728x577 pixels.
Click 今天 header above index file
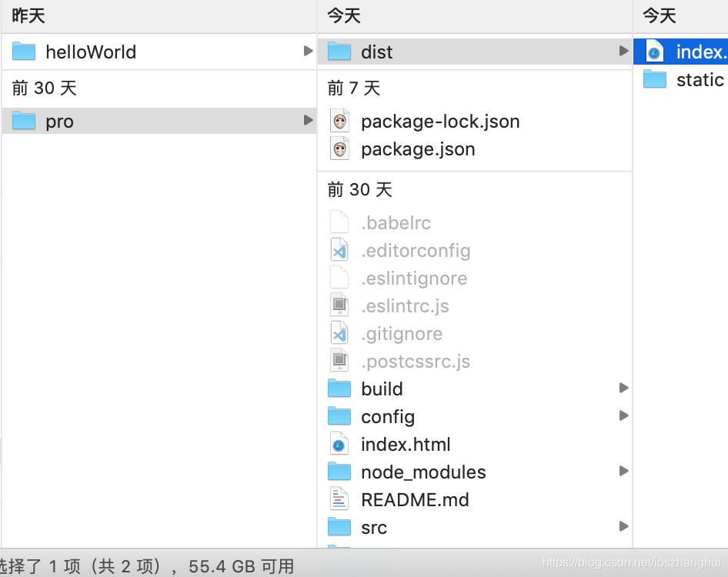(659, 16)
